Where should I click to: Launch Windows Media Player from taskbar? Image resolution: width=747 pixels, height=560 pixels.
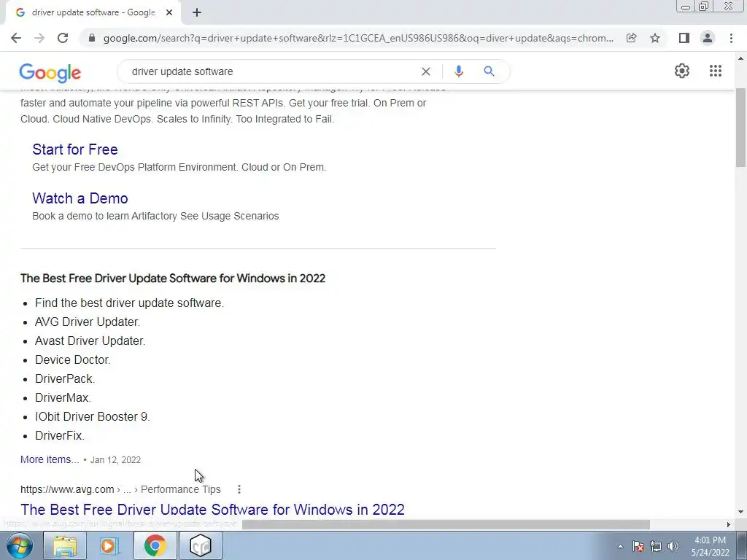tap(109, 545)
